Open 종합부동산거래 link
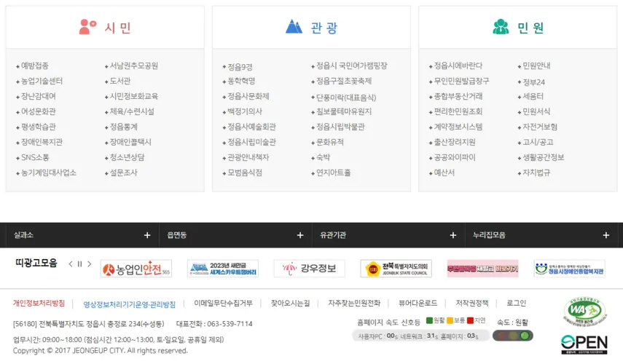Screen dimensions: 623x364 pyautogui.click(x=458, y=96)
